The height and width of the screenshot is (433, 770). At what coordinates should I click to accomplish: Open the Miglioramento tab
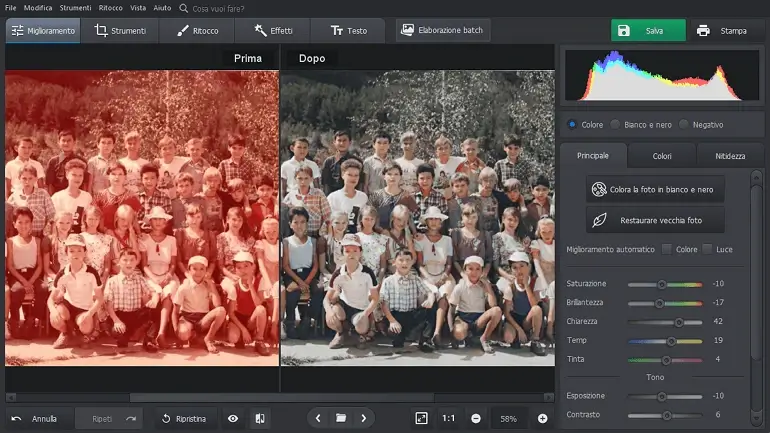click(43, 30)
